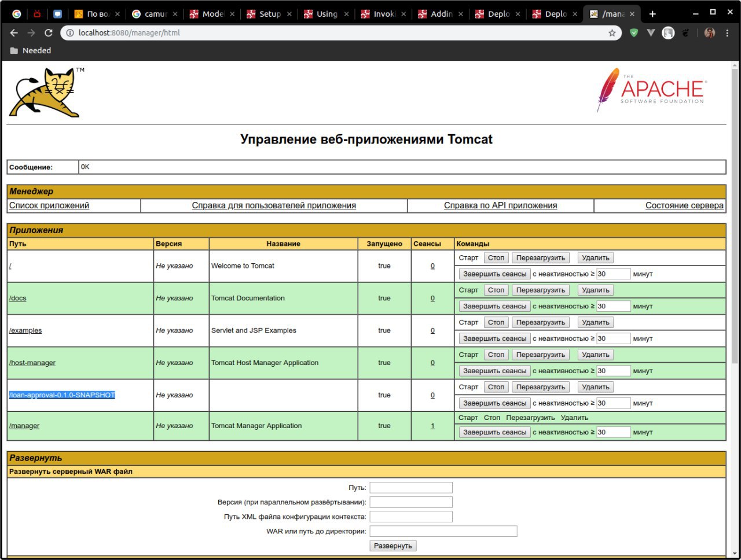Click Стоп for the /docs application
Image resolution: width=741 pixels, height=560 pixels.
496,290
